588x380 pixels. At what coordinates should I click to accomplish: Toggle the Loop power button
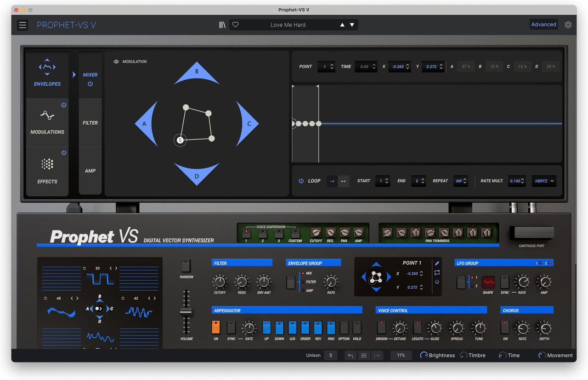301,181
